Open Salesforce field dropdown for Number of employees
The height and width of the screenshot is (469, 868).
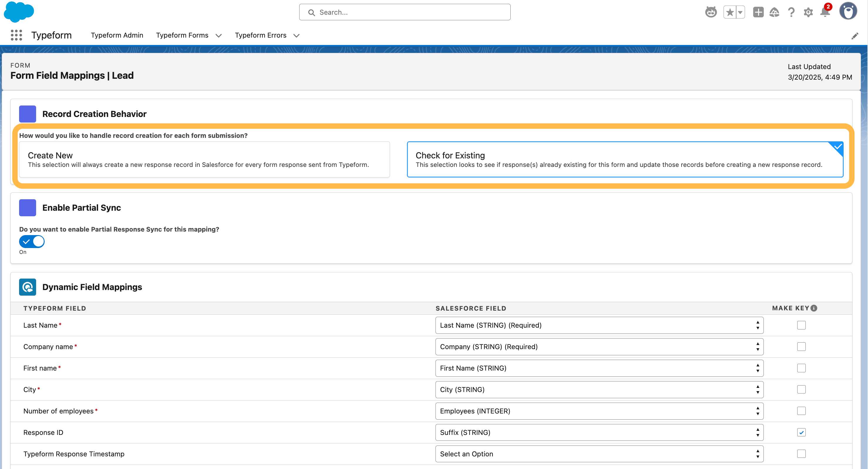click(x=599, y=411)
